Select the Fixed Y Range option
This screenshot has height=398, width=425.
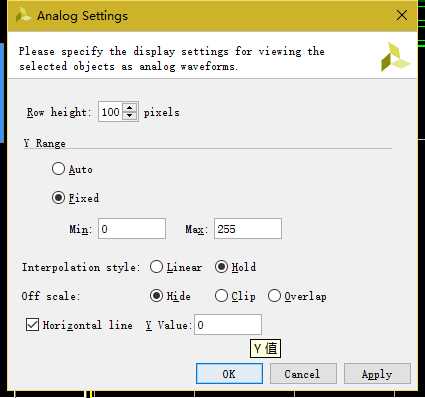tap(58, 198)
